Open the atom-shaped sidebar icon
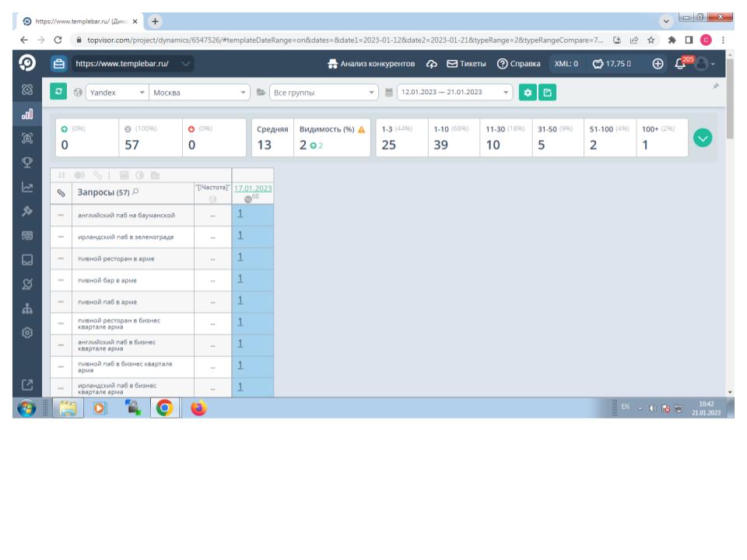 (27, 89)
